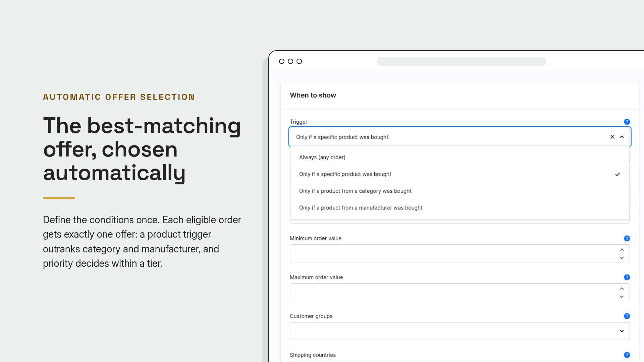Click the browser address bar
Image resolution: width=644 pixels, height=362 pixels.
[x=461, y=61]
